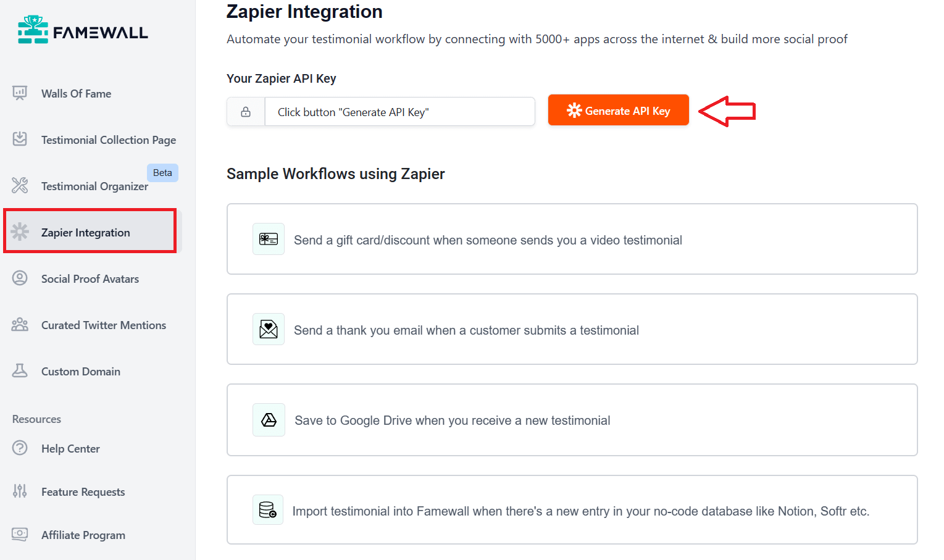
Task: Click the lock icon beside API key field
Action: (246, 112)
